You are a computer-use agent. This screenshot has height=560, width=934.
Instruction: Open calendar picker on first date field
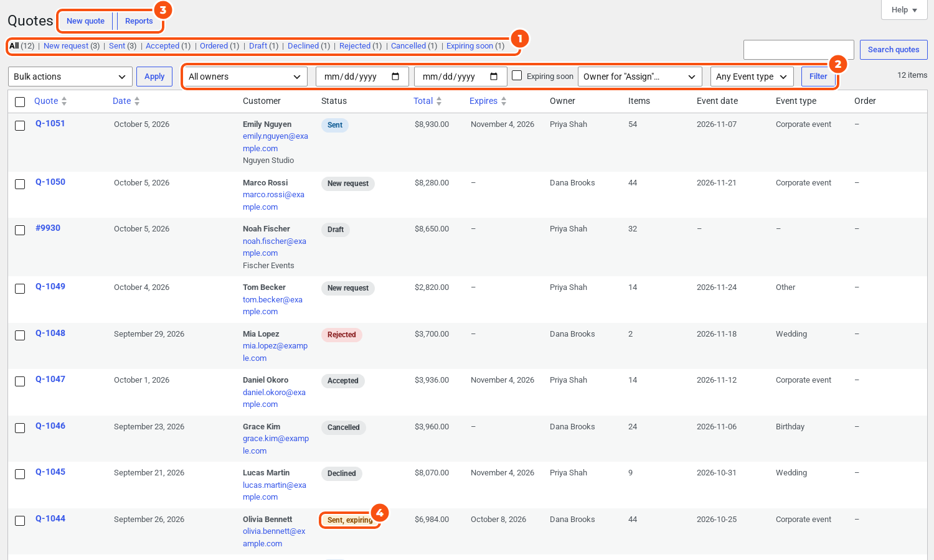[395, 77]
